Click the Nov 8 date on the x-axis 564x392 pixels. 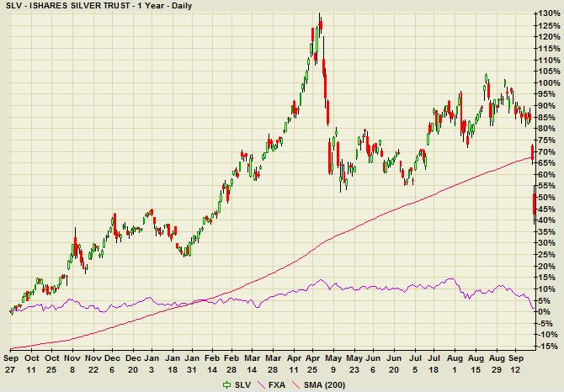coord(74,363)
